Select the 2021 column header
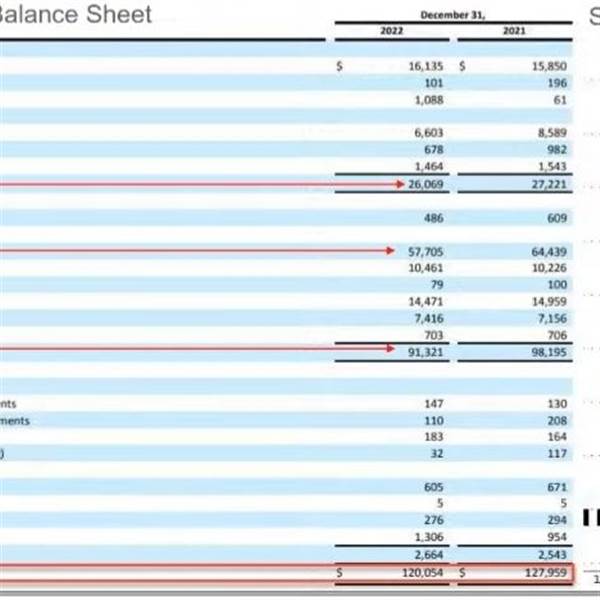This screenshot has height=600, width=600. click(x=514, y=31)
